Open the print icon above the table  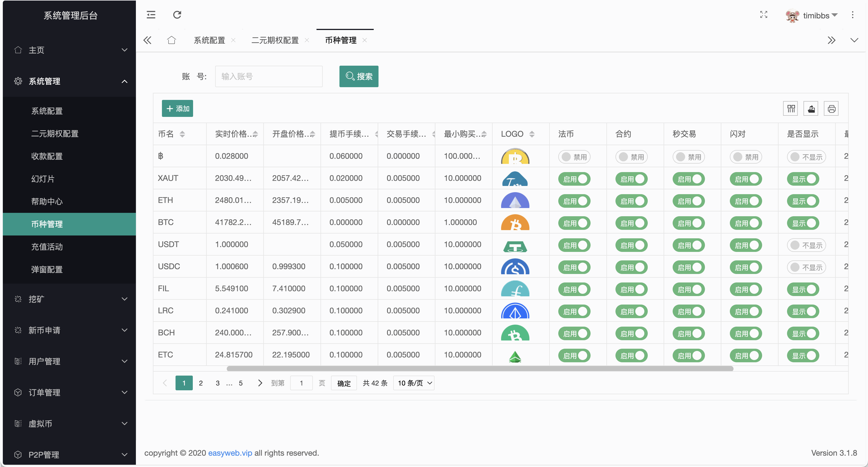pos(831,108)
